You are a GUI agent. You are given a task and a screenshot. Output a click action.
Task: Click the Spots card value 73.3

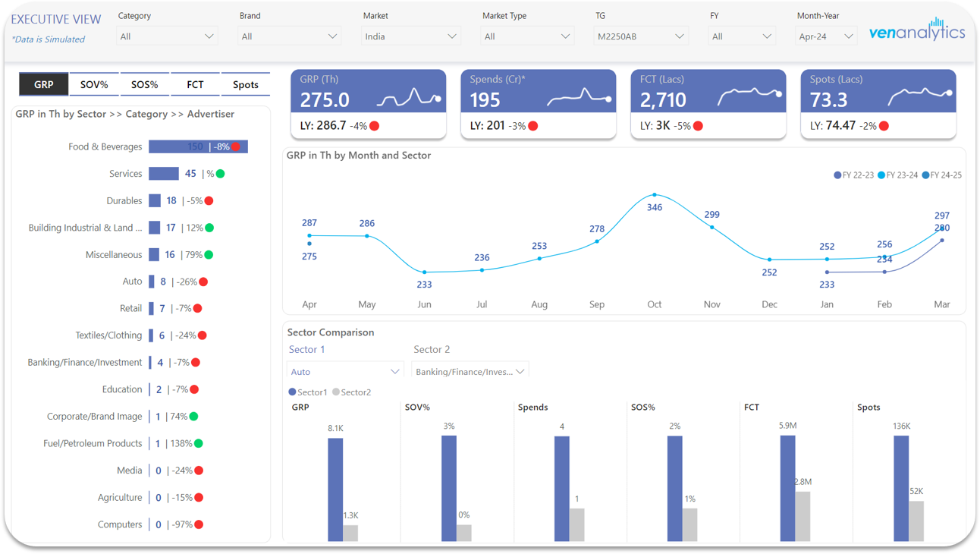point(828,99)
